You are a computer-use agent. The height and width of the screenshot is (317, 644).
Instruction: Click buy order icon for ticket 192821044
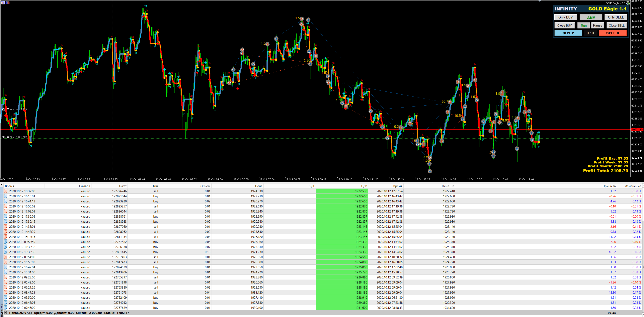pos(6,196)
